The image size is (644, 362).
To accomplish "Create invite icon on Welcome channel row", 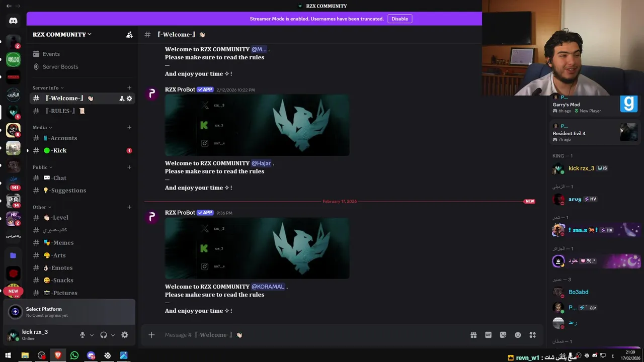I will click(122, 99).
